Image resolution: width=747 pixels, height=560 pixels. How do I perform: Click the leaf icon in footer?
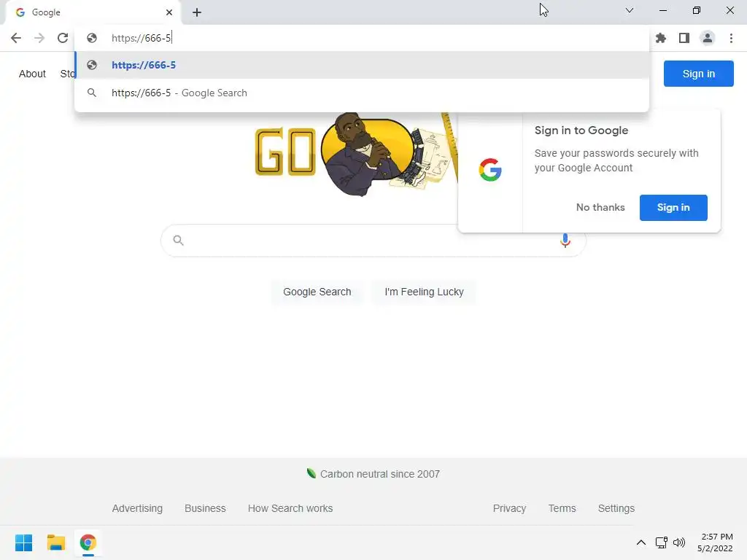(x=311, y=473)
